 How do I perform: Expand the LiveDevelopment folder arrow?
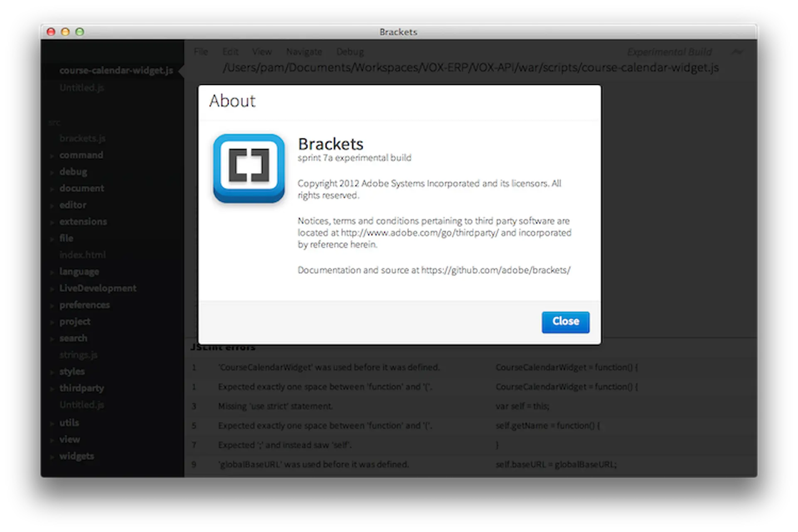click(52, 289)
